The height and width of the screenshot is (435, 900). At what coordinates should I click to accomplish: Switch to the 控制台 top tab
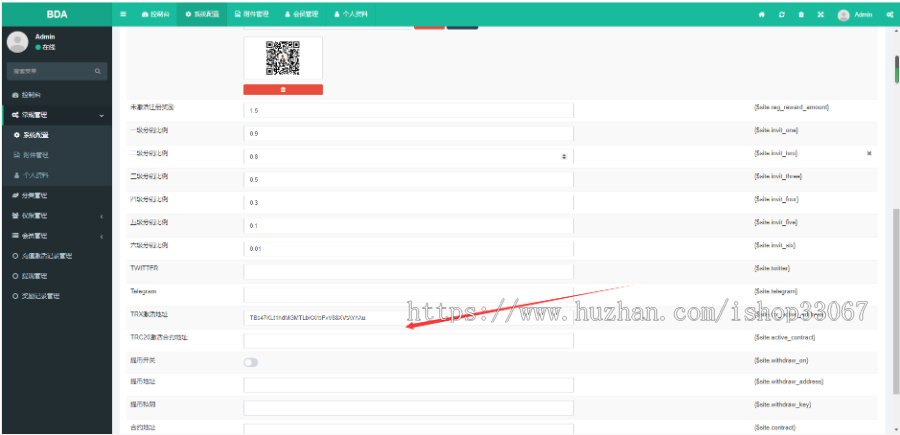pyautogui.click(x=156, y=14)
